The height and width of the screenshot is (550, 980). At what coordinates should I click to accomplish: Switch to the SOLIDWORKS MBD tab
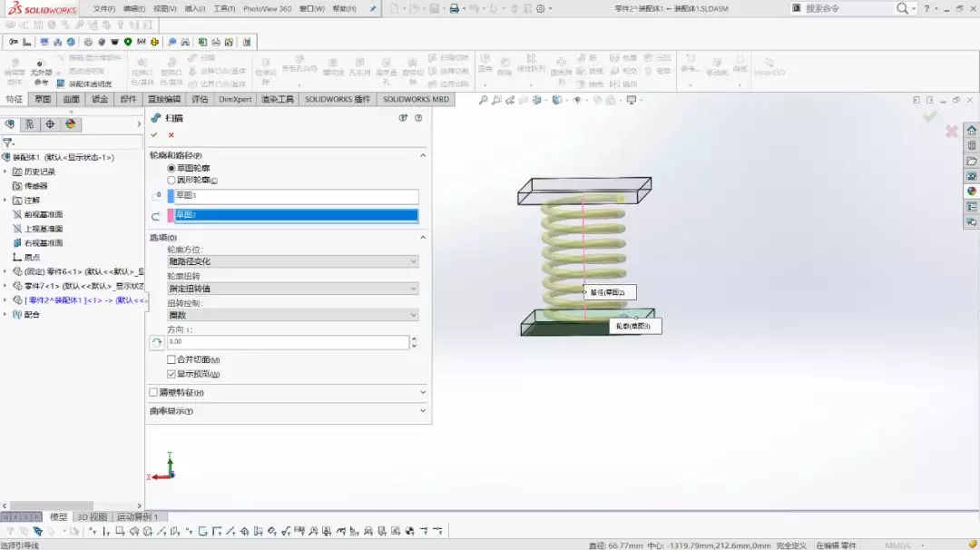click(x=416, y=99)
